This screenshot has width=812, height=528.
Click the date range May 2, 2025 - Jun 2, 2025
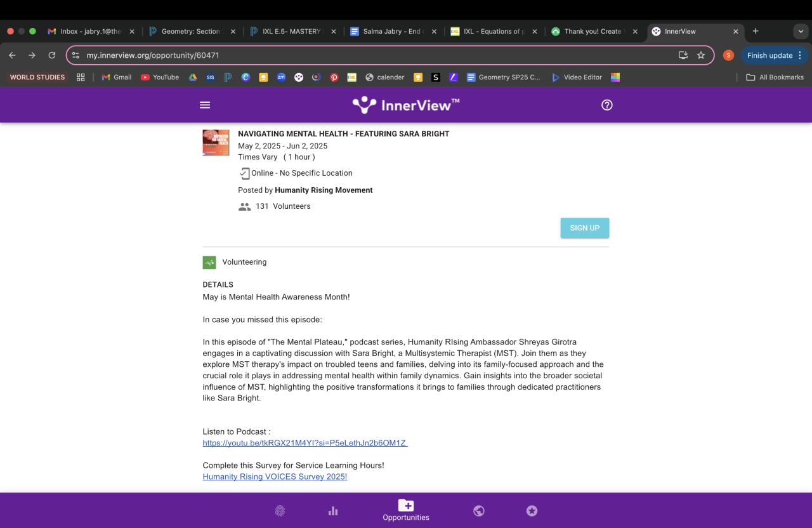(x=283, y=146)
